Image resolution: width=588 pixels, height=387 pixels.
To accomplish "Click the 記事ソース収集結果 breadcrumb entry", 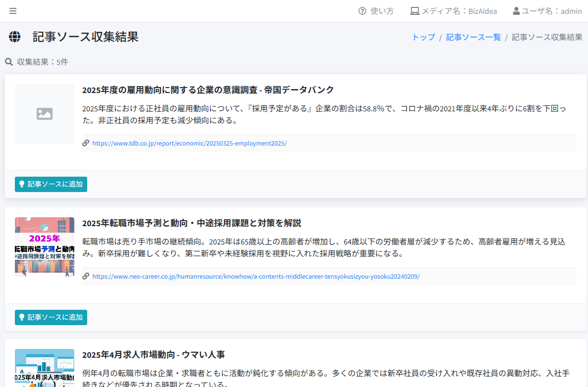I will pos(546,37).
